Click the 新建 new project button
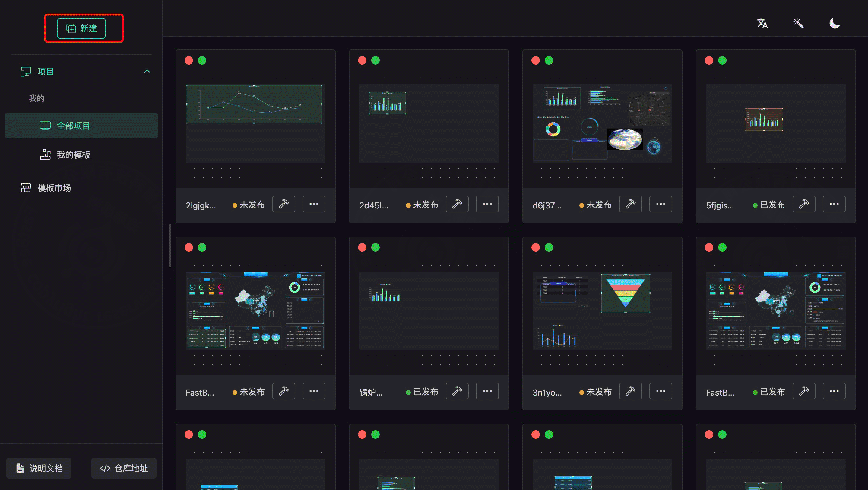The width and height of the screenshot is (868, 490). (81, 28)
